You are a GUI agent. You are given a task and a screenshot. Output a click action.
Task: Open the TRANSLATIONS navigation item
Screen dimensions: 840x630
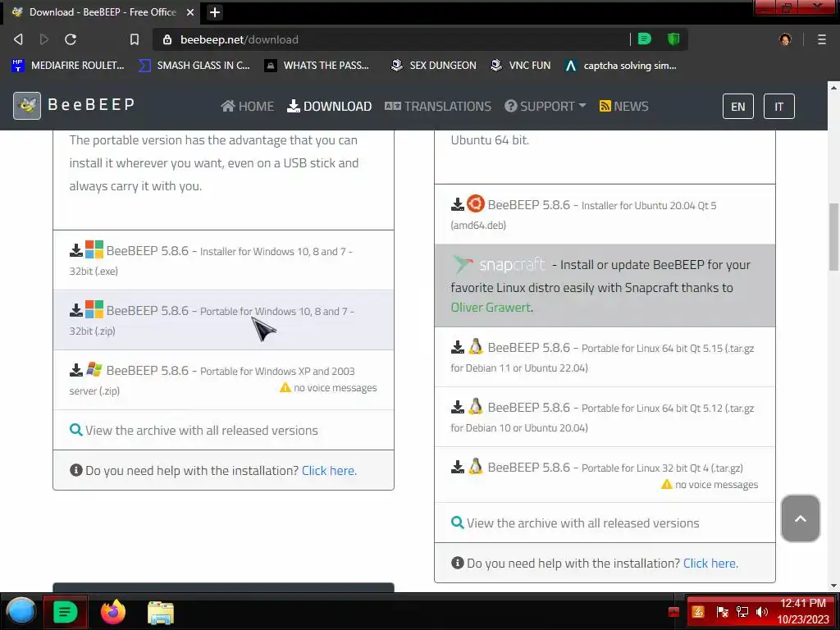438,106
